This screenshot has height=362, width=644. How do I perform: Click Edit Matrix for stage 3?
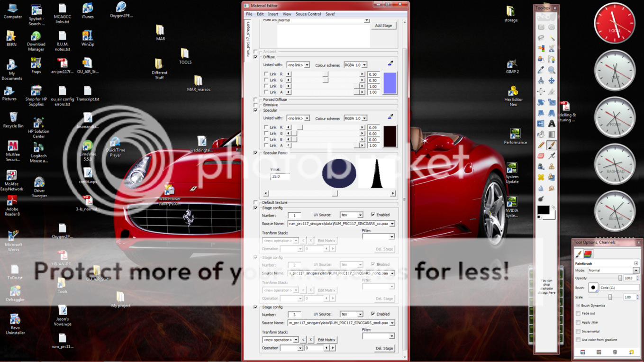coord(326,340)
